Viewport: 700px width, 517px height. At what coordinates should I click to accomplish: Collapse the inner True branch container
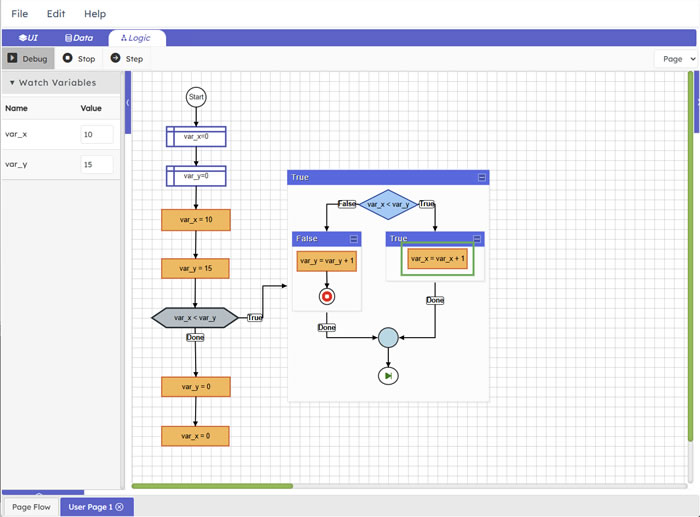(477, 238)
